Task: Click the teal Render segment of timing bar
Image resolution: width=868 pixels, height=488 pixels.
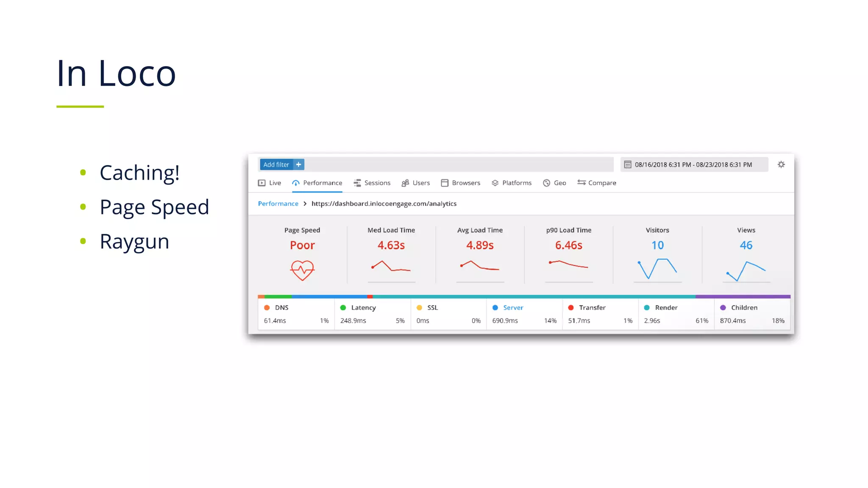Action: 534,297
